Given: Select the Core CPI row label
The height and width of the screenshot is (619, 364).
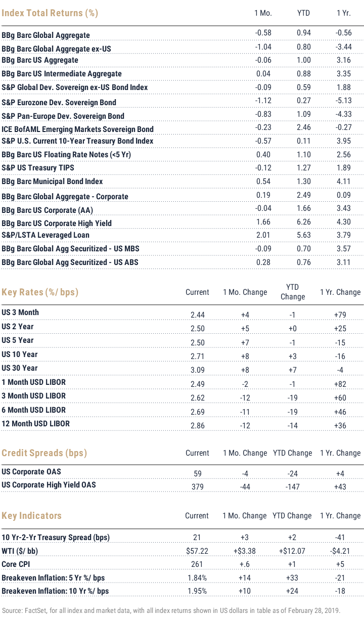Looking at the screenshot, I should coord(16,564).
